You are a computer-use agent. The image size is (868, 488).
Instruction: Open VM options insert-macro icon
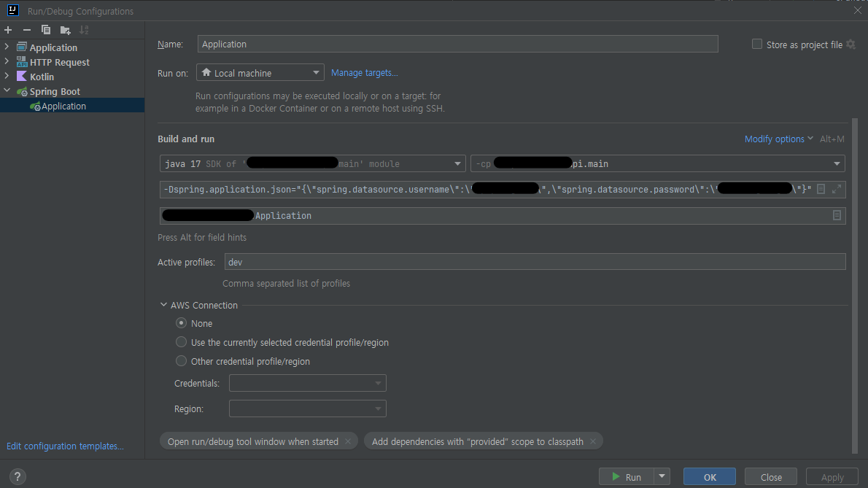(821, 189)
